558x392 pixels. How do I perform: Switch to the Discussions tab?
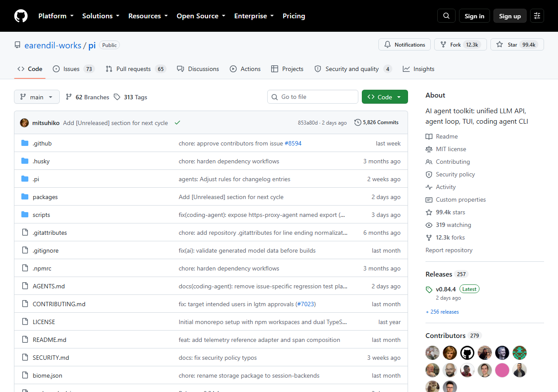pyautogui.click(x=198, y=69)
